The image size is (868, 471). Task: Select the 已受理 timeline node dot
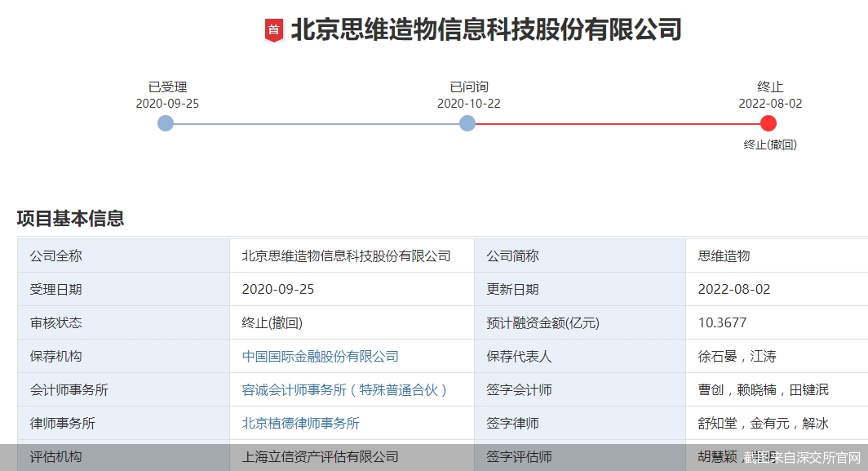click(x=166, y=123)
